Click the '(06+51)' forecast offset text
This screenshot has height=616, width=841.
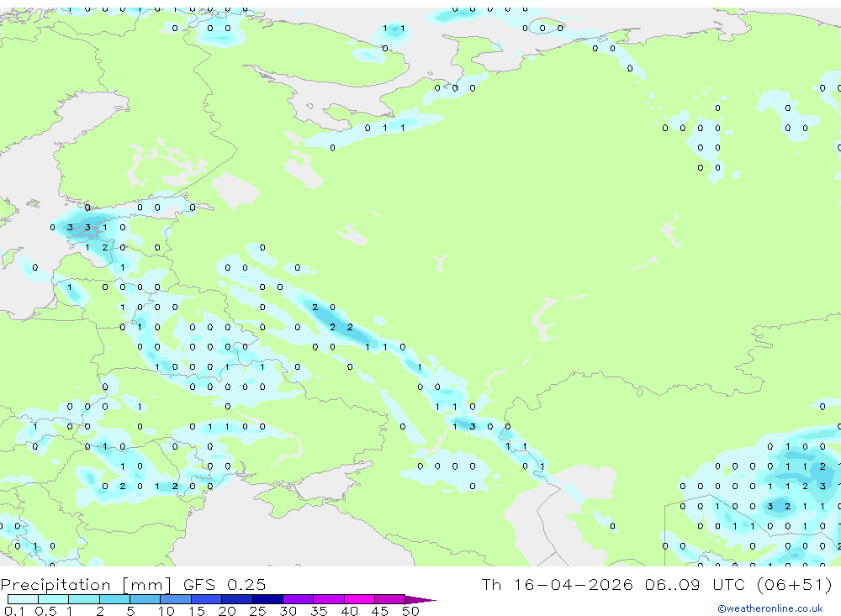point(795,584)
